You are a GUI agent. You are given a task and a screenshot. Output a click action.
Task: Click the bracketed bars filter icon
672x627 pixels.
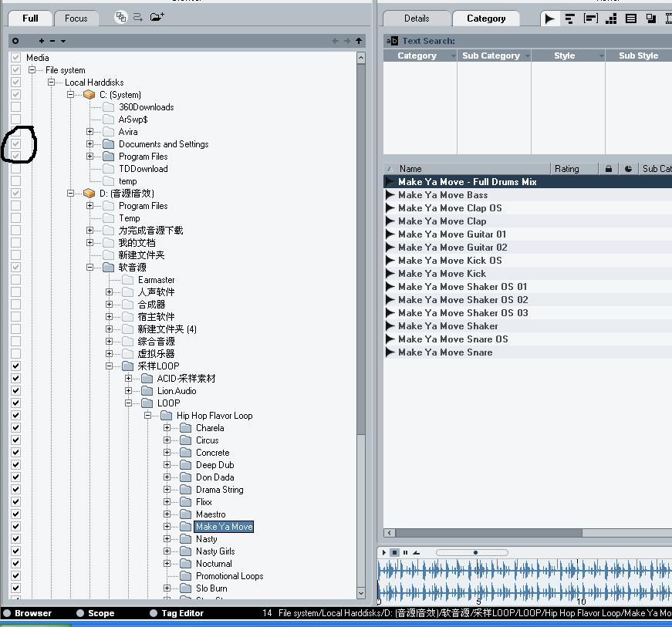click(x=590, y=19)
